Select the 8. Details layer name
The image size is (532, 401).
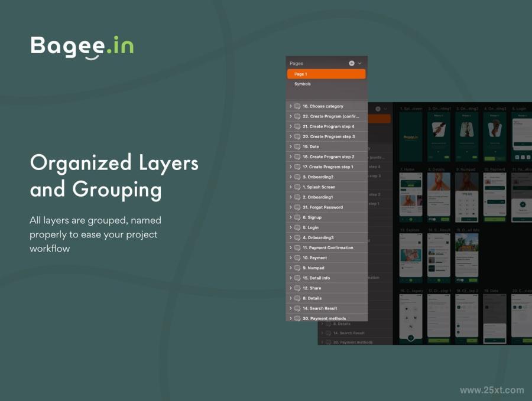[312, 298]
